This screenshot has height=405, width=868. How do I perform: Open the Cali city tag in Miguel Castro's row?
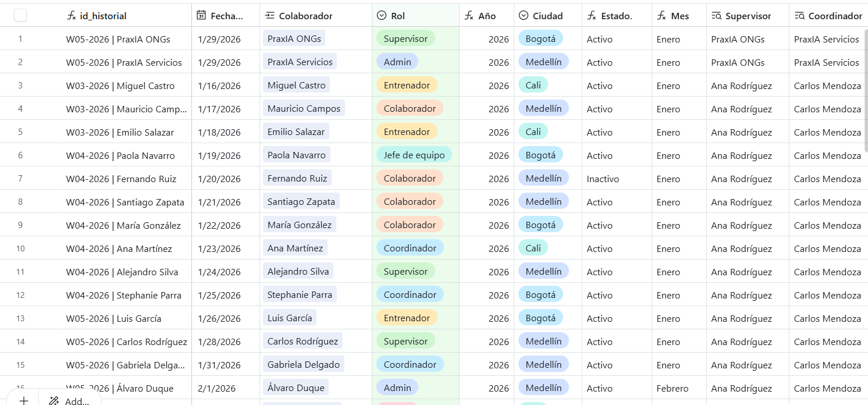(x=533, y=86)
